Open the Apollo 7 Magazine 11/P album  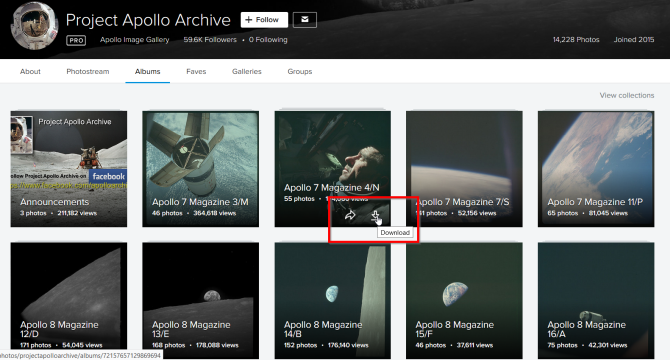click(596, 169)
